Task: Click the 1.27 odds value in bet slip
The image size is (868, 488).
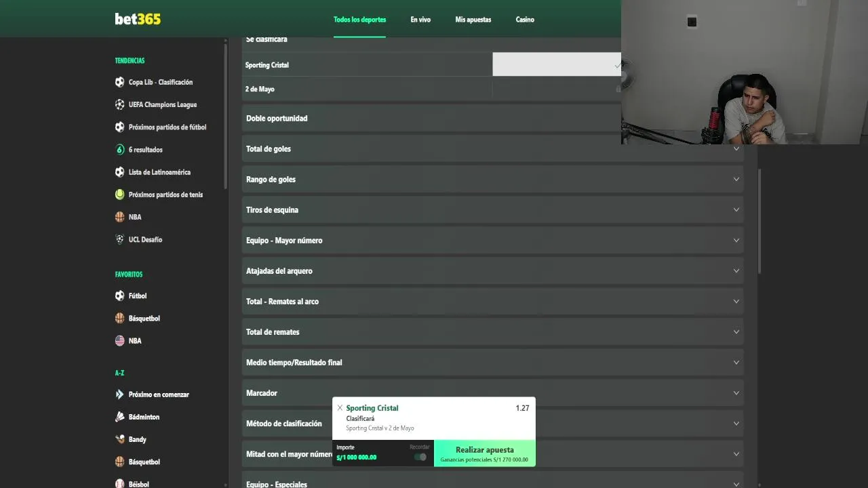Action: click(x=522, y=408)
